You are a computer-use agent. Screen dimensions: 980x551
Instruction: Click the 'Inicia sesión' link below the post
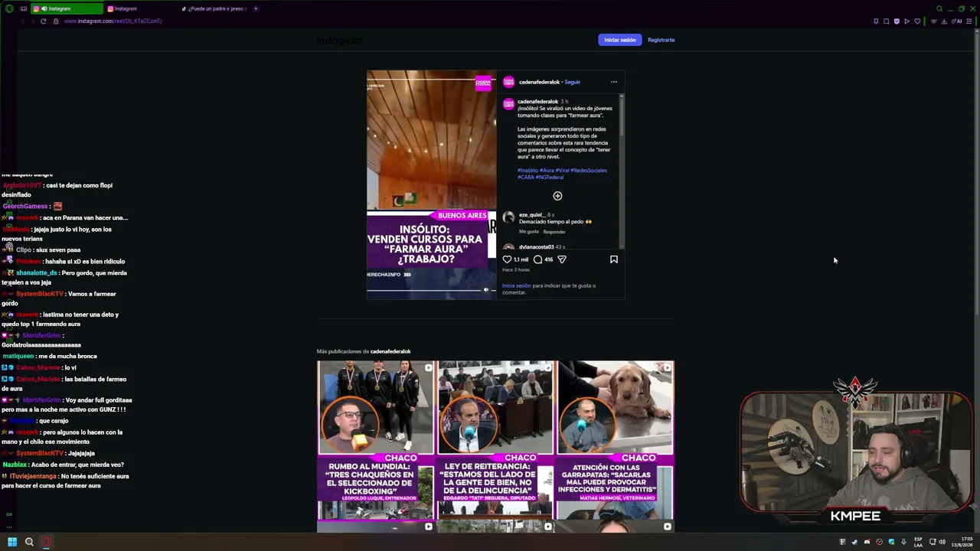pos(516,285)
